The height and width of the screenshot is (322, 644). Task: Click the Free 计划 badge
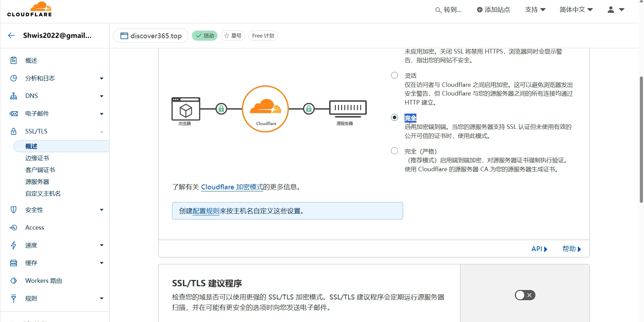tap(263, 36)
